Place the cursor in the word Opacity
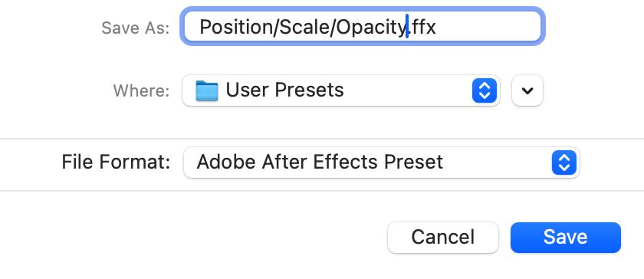 [x=371, y=27]
